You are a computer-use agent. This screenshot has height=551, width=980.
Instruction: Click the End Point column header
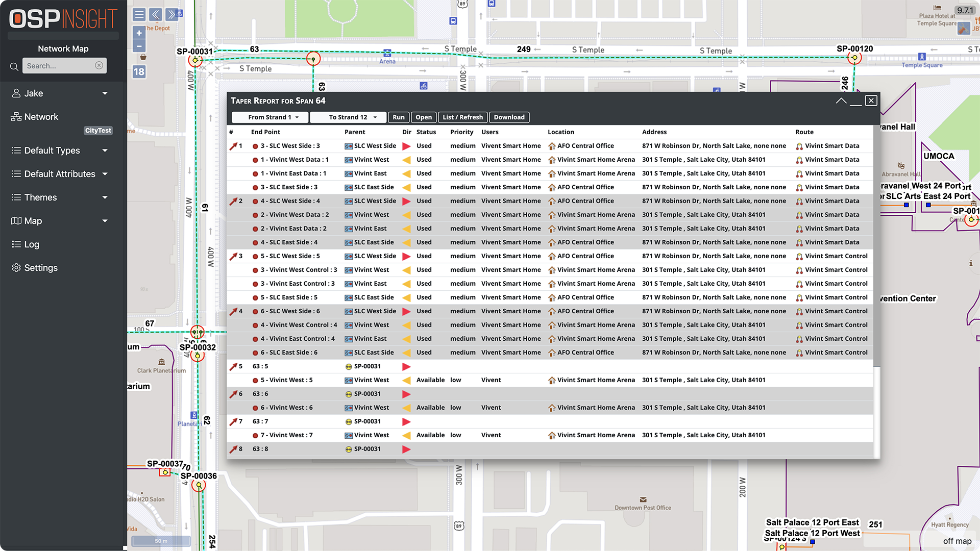265,132
